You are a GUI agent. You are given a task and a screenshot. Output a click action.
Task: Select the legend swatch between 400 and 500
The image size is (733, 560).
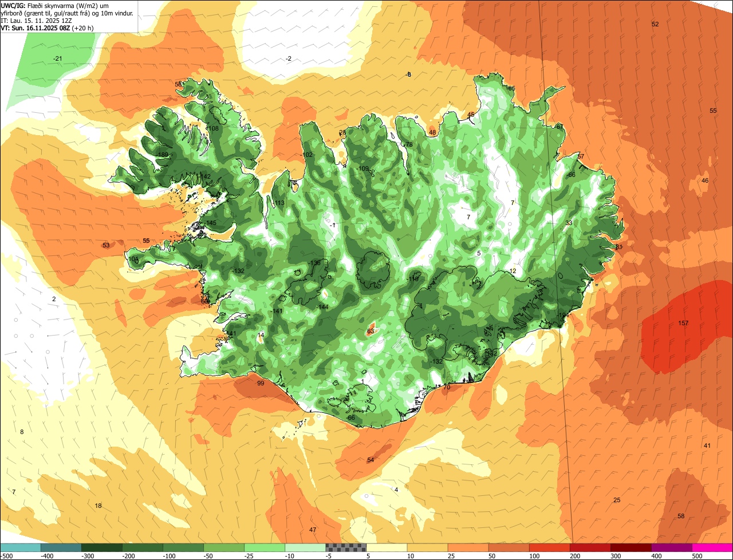coord(671,547)
